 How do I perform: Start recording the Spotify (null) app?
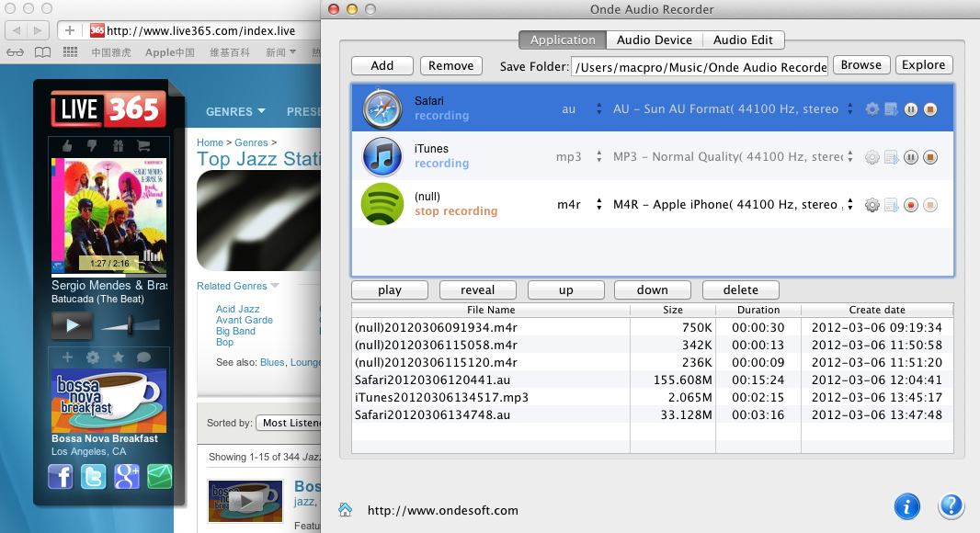pos(911,205)
